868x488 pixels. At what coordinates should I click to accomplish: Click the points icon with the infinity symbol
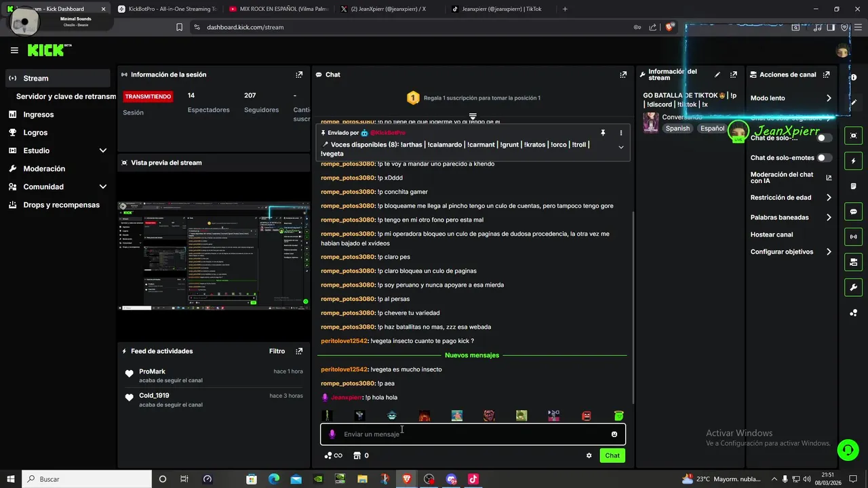(x=333, y=455)
